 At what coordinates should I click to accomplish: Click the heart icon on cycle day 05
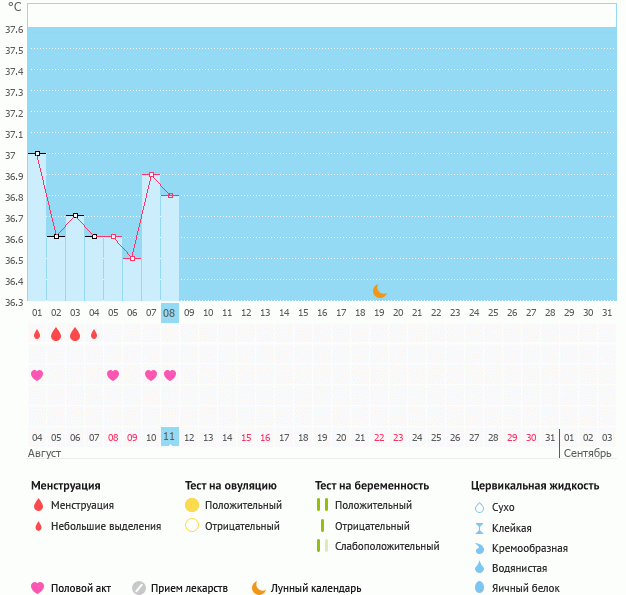click(113, 375)
